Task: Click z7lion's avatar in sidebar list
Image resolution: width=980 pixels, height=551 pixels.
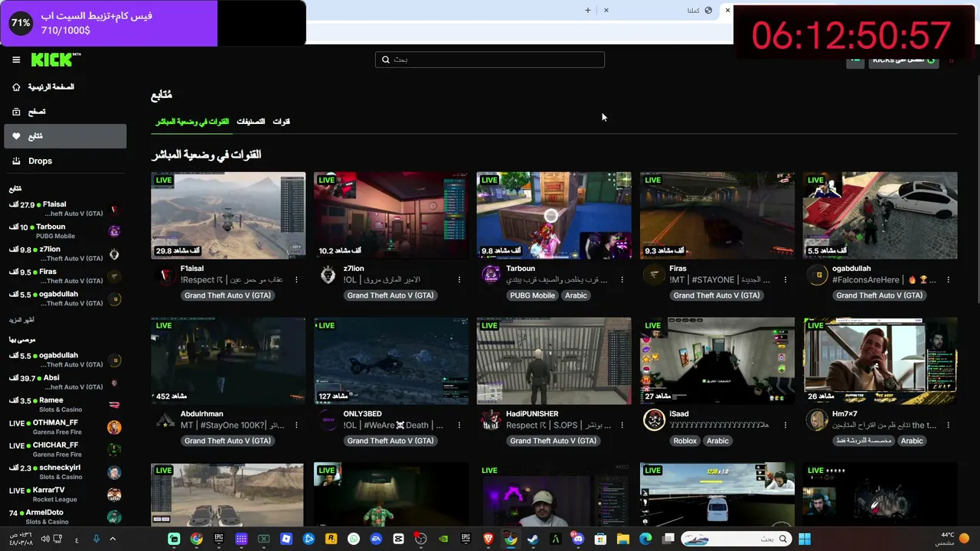Action: pyautogui.click(x=114, y=254)
